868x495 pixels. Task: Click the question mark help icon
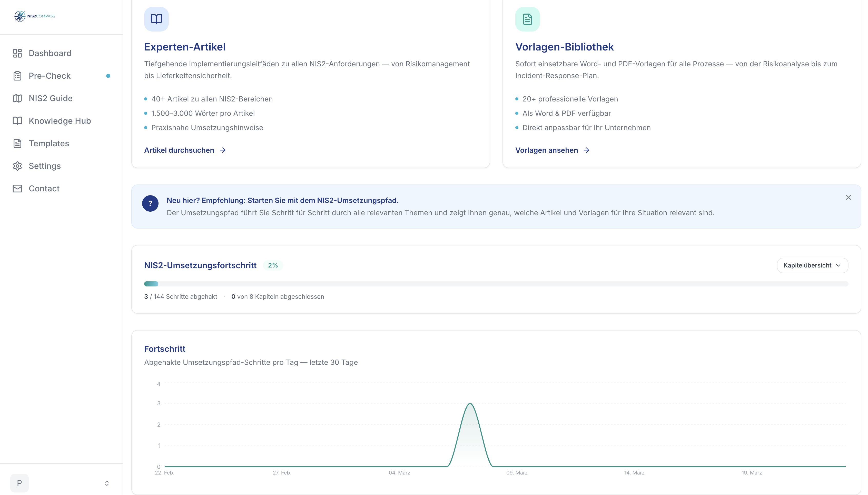pyautogui.click(x=150, y=203)
